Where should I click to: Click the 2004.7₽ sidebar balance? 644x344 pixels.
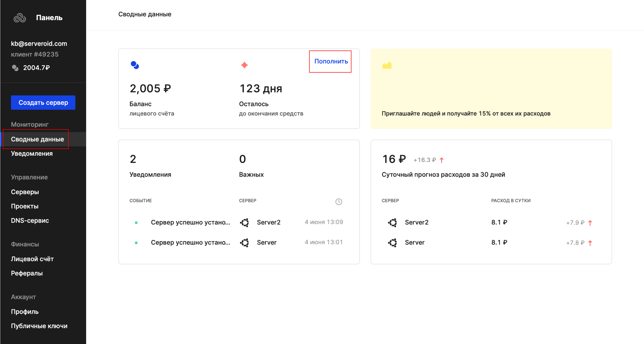point(36,68)
